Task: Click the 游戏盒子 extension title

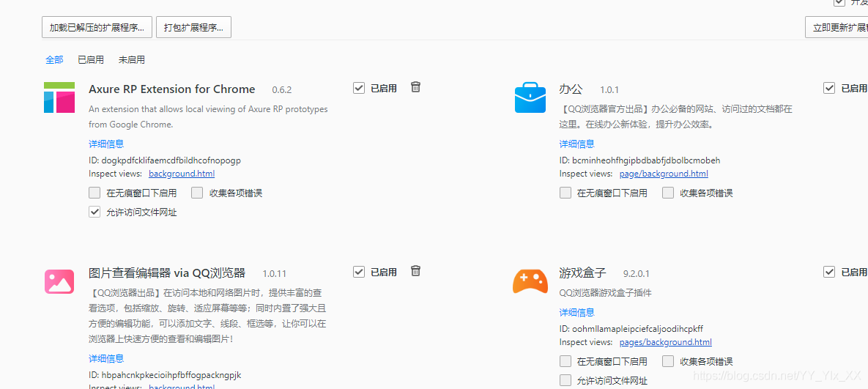Action: pos(583,273)
